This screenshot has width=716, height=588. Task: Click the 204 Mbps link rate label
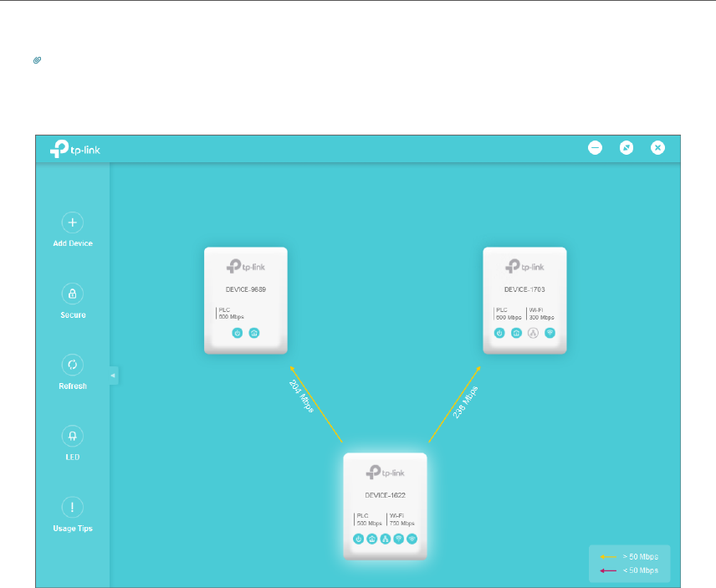pyautogui.click(x=301, y=396)
